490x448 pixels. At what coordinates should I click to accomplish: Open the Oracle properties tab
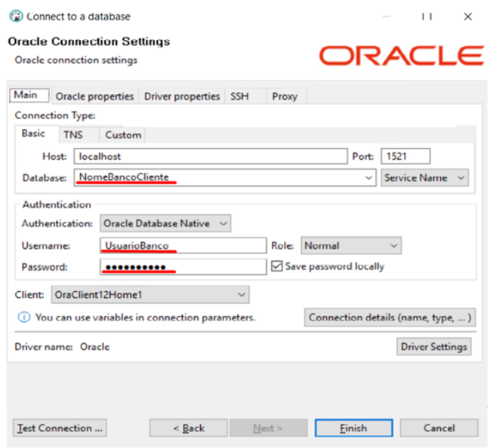(94, 96)
